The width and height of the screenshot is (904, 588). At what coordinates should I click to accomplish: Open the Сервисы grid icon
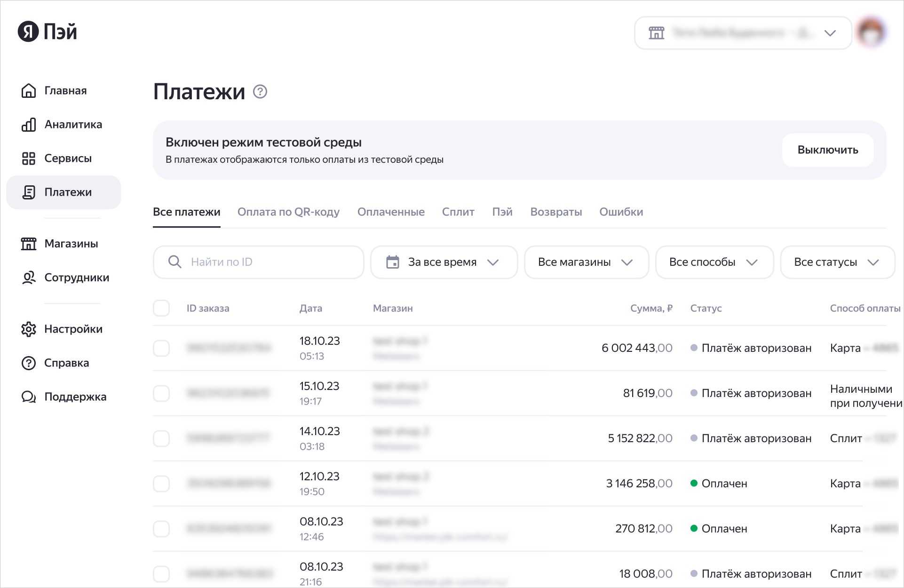[x=29, y=159]
